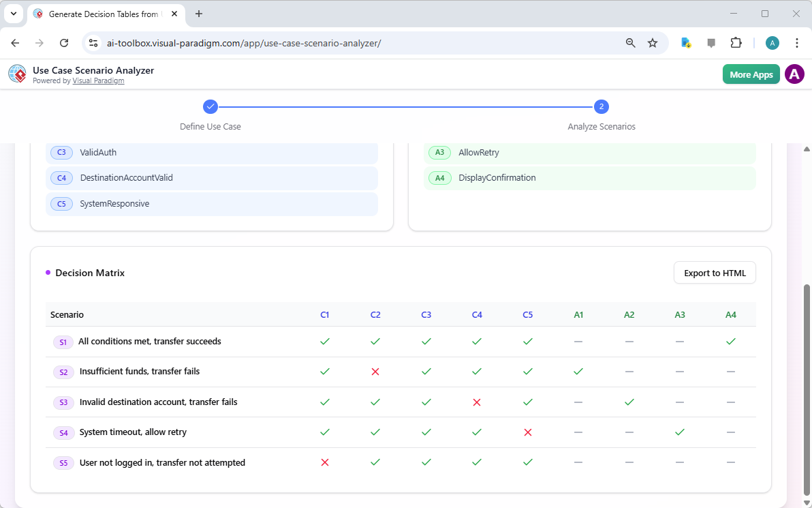Click the Use Case Scenario Analyzer logo icon
812x508 pixels.
pos(17,74)
